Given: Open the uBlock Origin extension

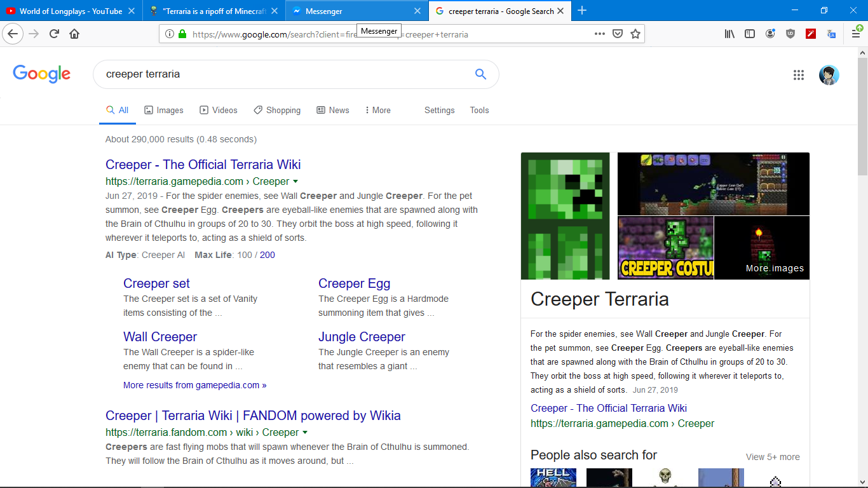Looking at the screenshot, I should click(x=790, y=34).
